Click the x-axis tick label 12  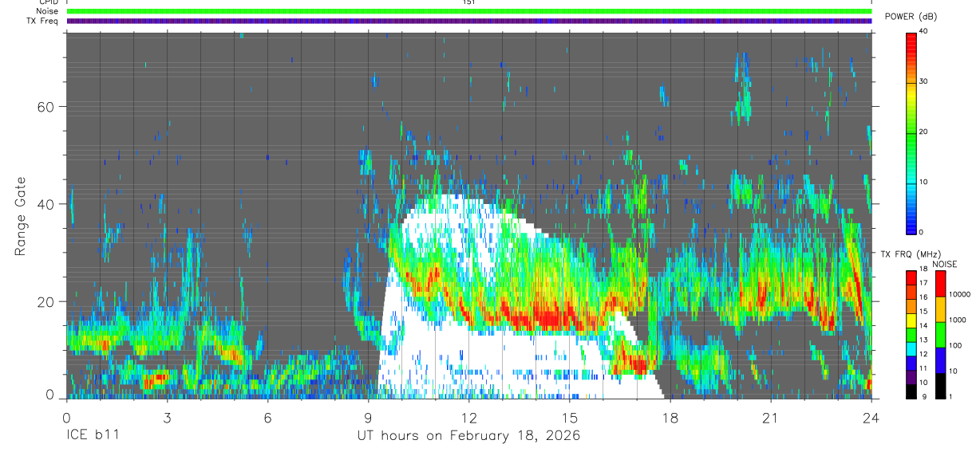point(469,417)
